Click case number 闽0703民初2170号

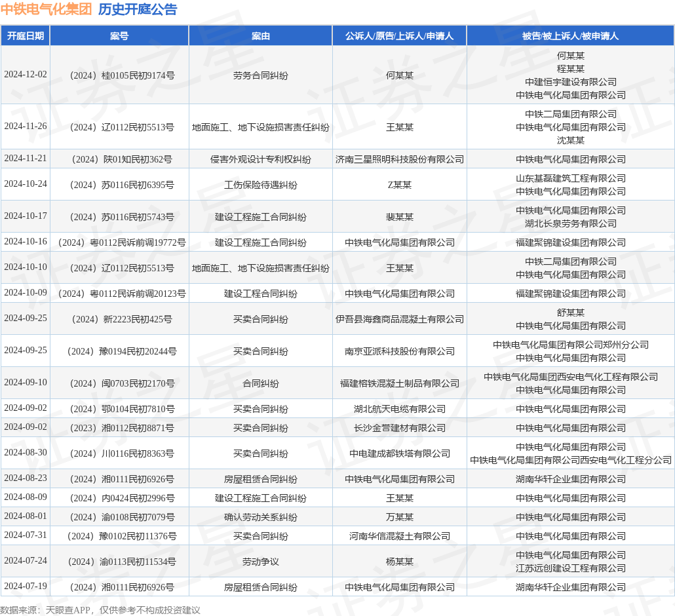(x=123, y=383)
